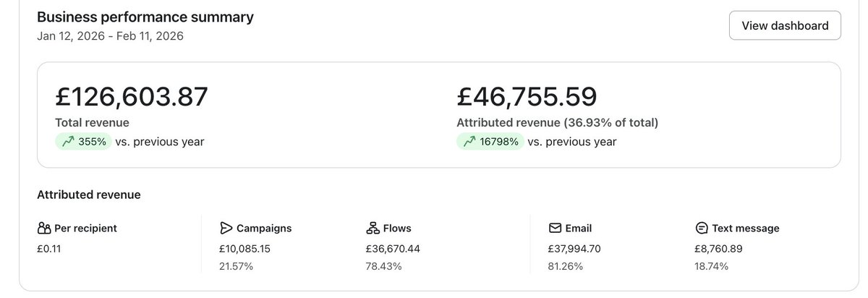This screenshot has height=298, width=868.
Task: Click the Campaigns paper plane icon
Action: pos(226,228)
